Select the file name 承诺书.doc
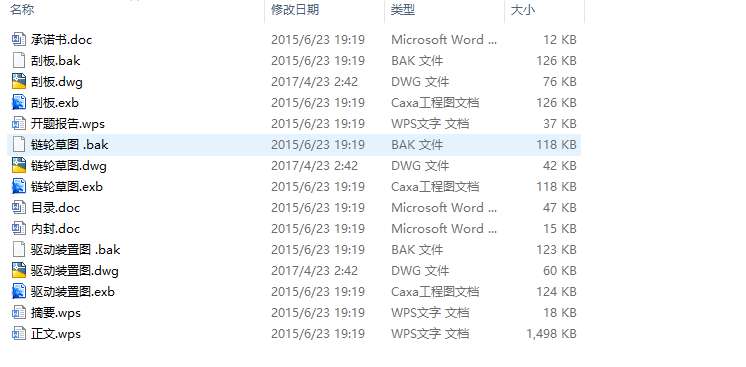This screenshot has width=746, height=367. pos(61,40)
